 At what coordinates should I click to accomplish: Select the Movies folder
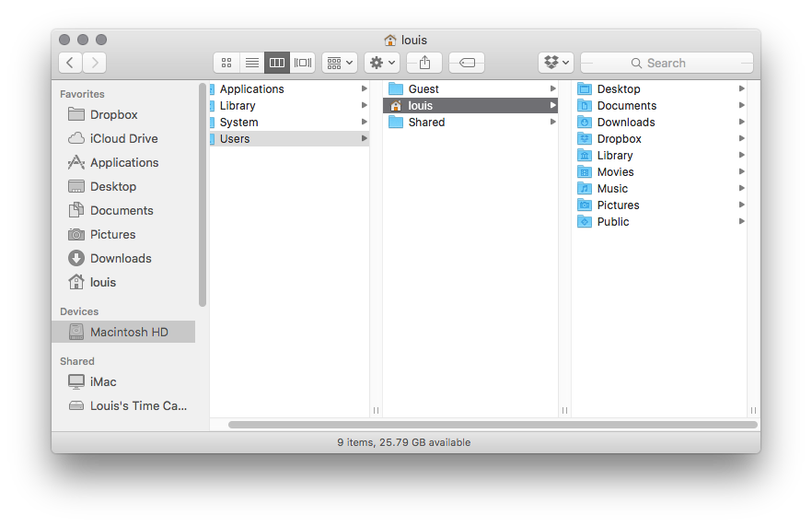click(659, 172)
